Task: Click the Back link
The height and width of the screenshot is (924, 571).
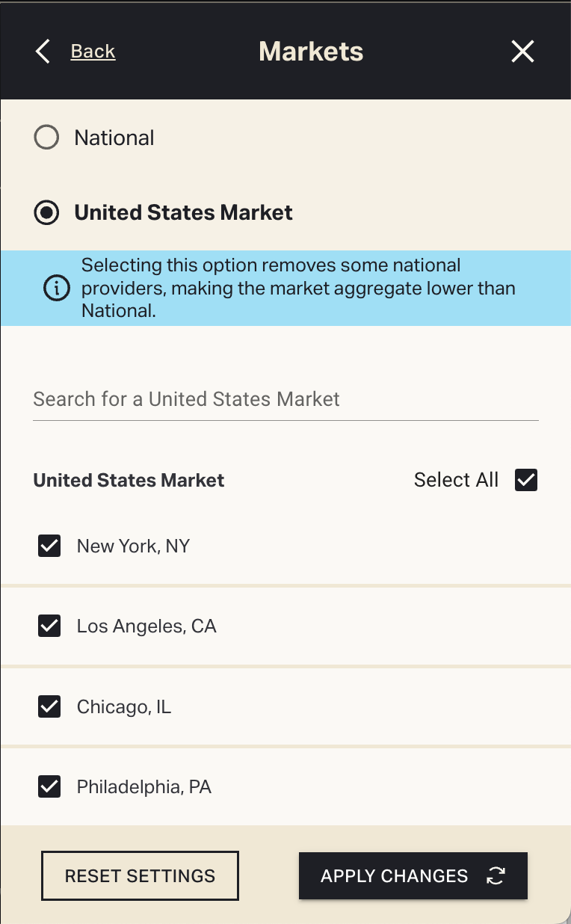Action: click(x=93, y=52)
